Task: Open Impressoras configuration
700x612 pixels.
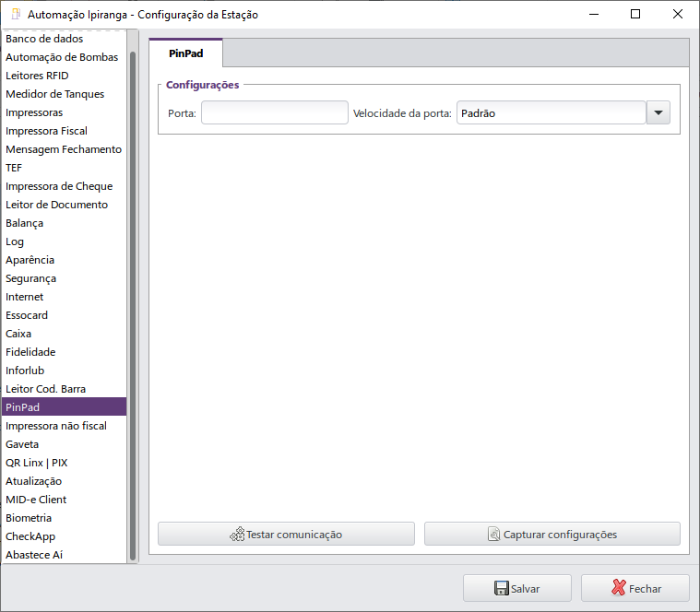Action: click(65, 112)
